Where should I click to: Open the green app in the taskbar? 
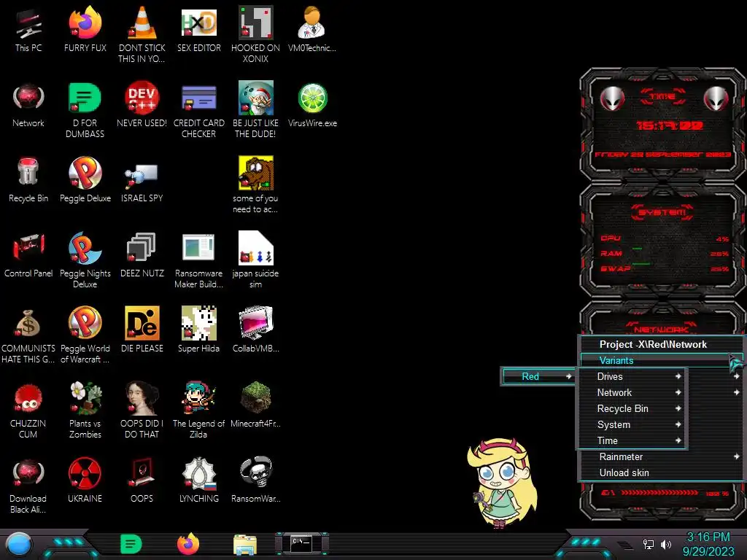pos(131,544)
